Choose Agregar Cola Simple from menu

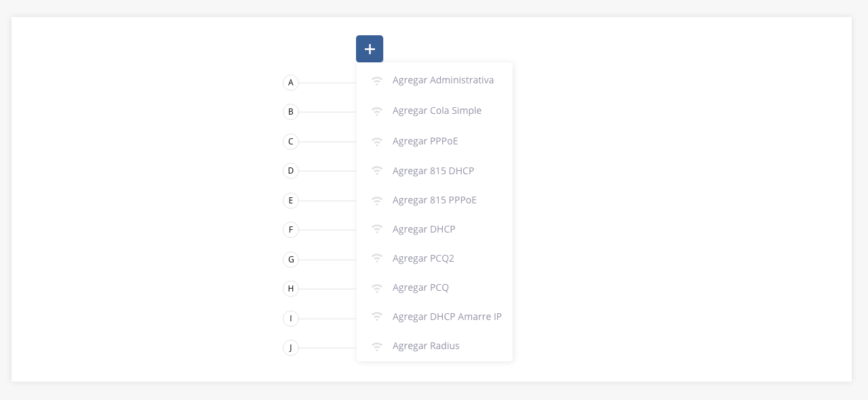[x=435, y=111]
